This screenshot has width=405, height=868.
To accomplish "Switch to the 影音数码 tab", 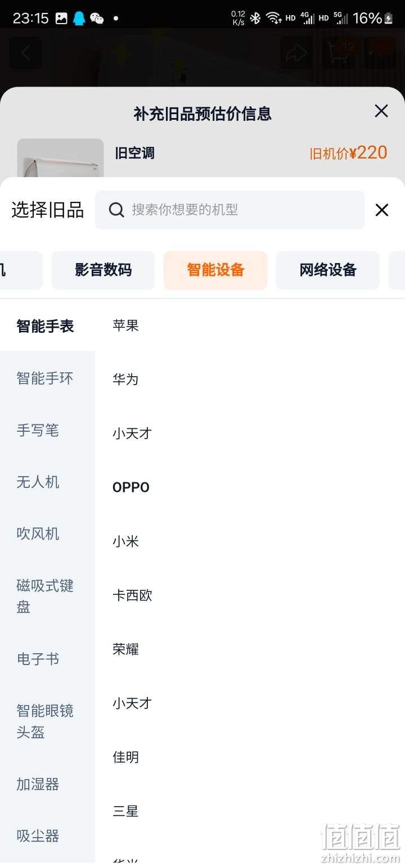I will point(103,270).
